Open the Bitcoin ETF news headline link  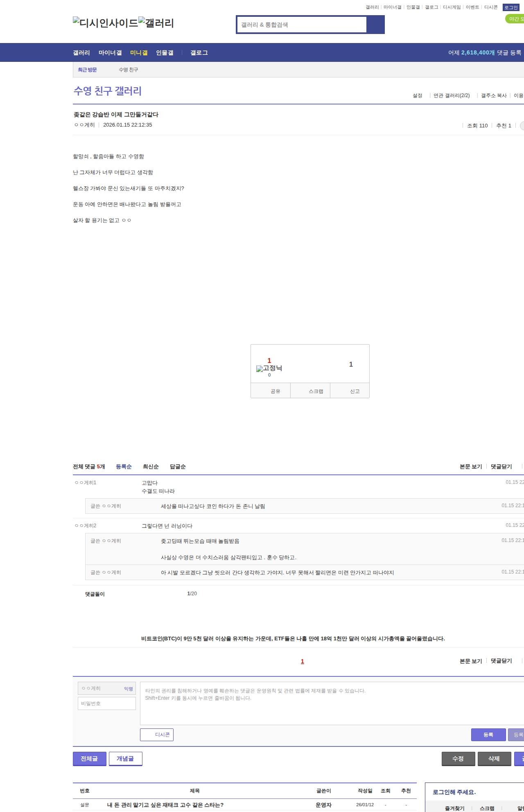[x=293, y=638]
